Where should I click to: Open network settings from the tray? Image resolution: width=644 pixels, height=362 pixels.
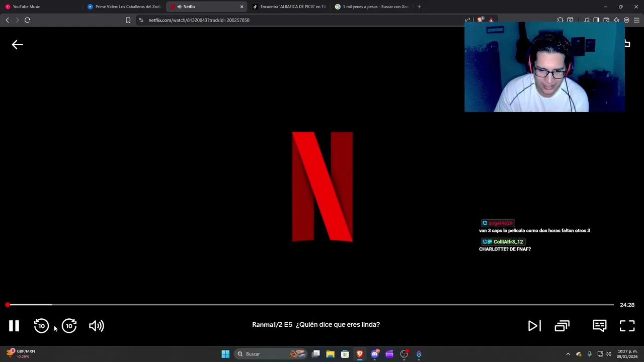(x=600, y=354)
